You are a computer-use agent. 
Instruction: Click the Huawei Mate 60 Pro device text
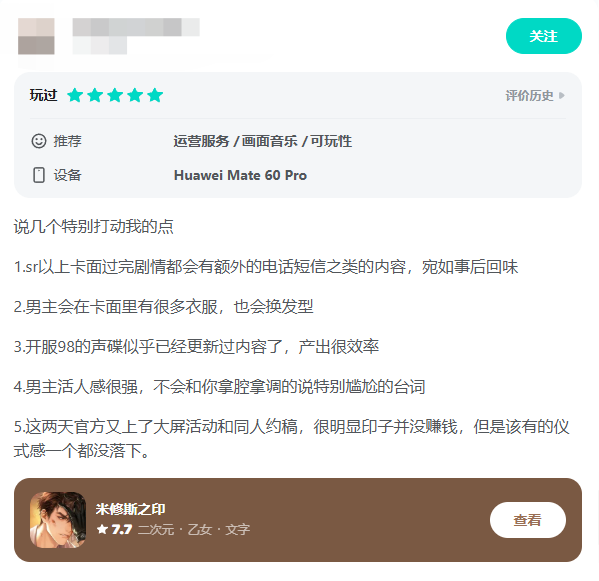tap(240, 175)
